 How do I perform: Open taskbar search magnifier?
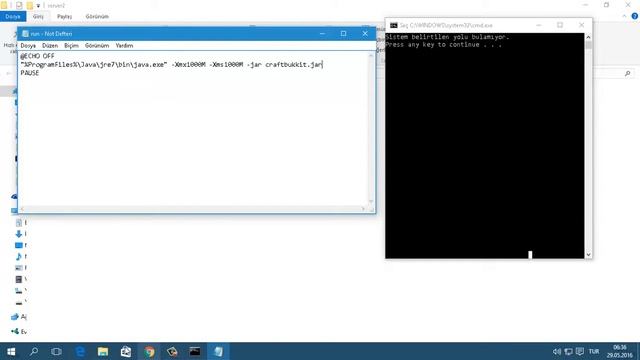click(34, 351)
